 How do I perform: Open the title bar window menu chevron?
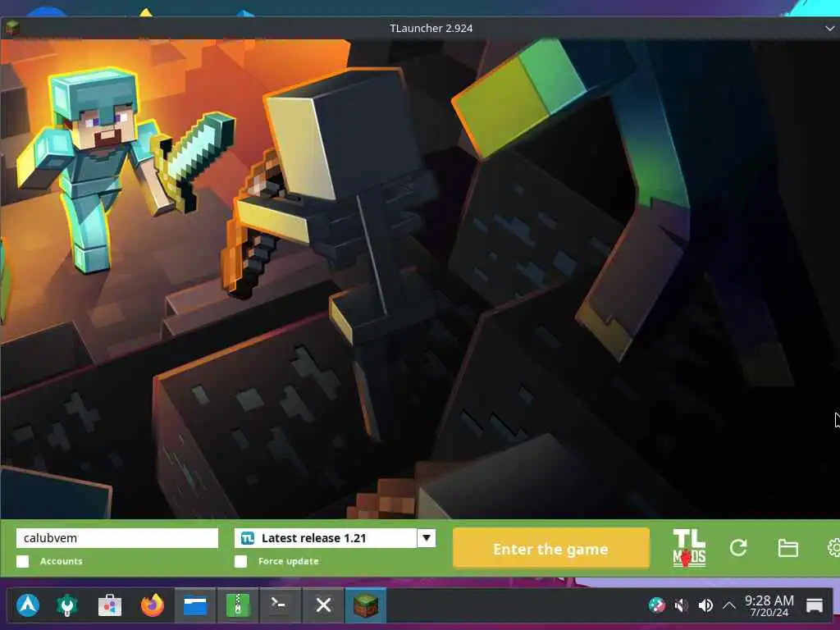[830, 29]
